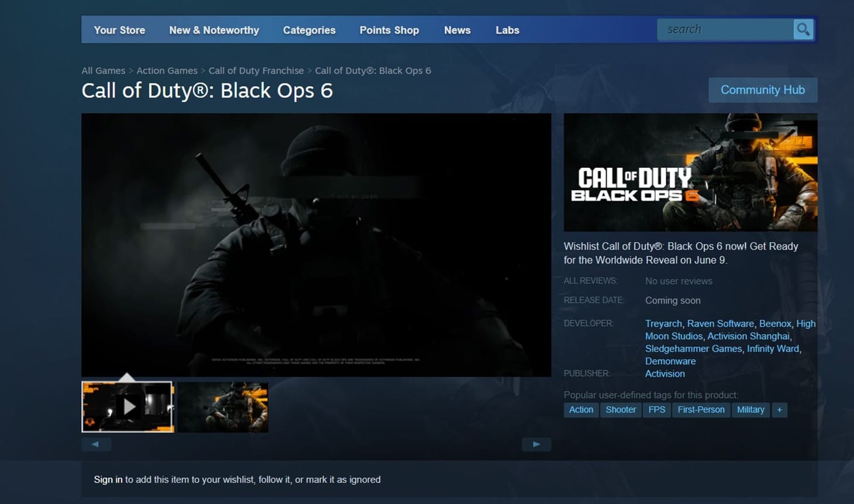Navigate to the All Games breadcrumb

click(x=103, y=70)
